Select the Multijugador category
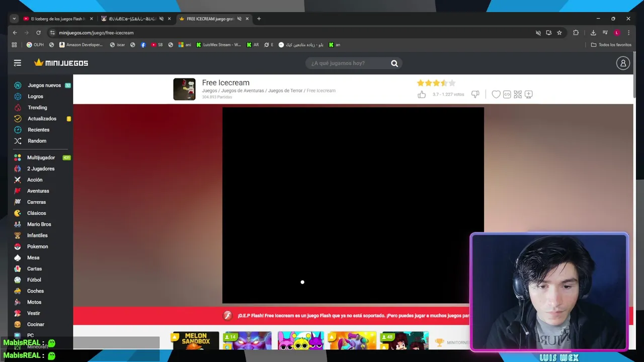This screenshot has height=362, width=644. pos(42,157)
